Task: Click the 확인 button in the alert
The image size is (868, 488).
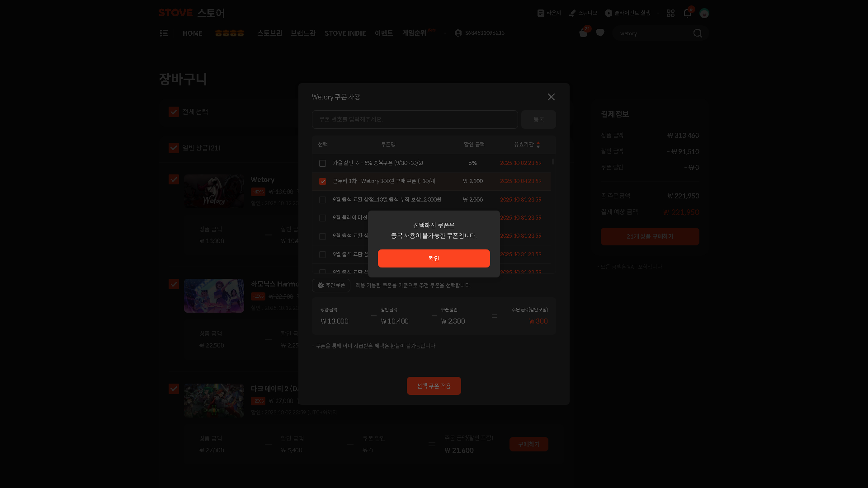Action: pyautogui.click(x=434, y=258)
